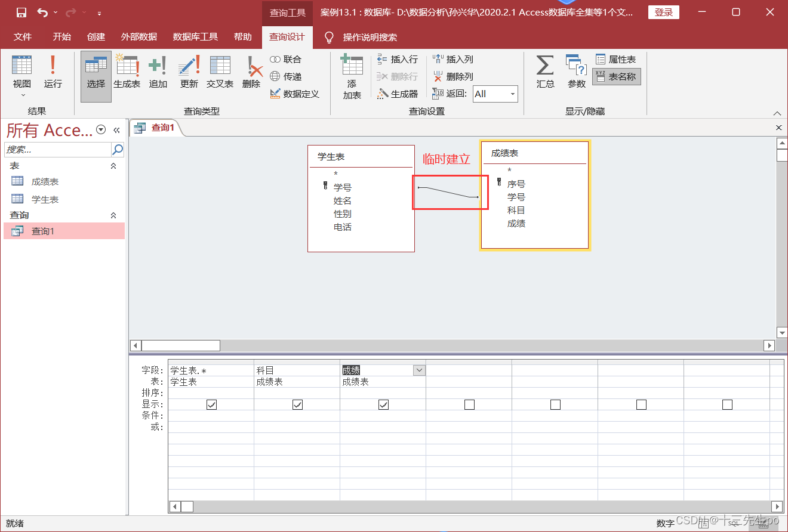Open Quick Access Toolbar customize arrow
This screenshot has height=532, width=788.
point(98,13)
